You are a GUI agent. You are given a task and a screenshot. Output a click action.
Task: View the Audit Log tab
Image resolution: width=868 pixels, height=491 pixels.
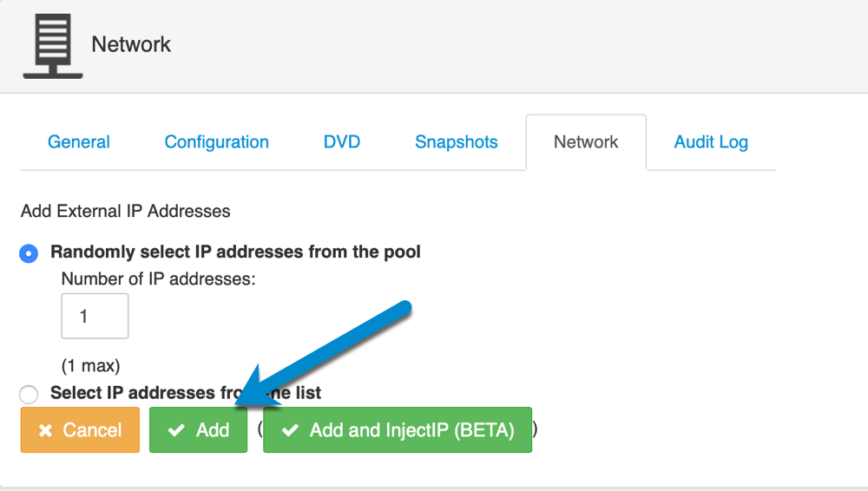711,142
